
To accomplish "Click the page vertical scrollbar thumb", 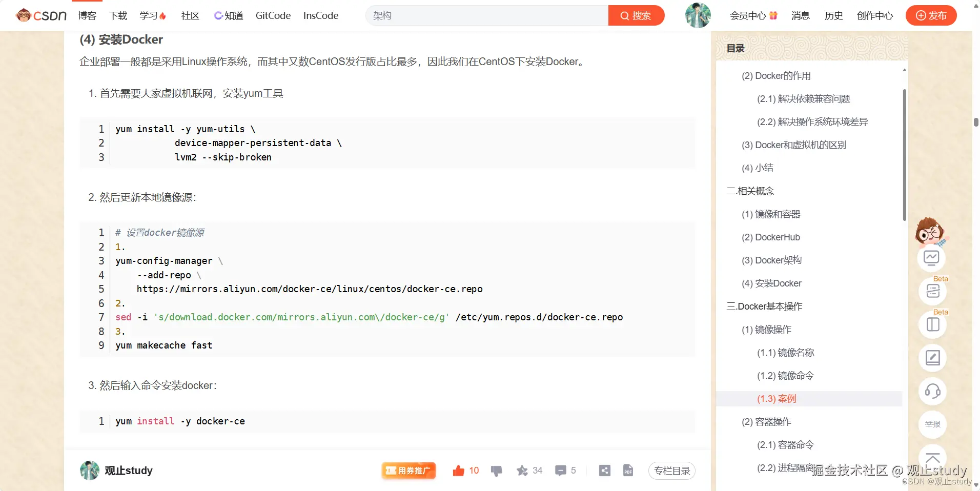I will pyautogui.click(x=976, y=122).
